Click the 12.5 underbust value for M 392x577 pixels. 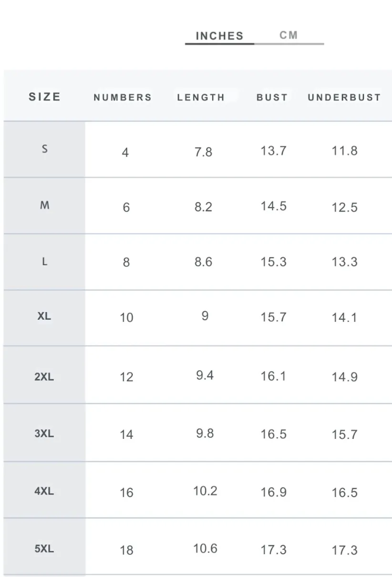pyautogui.click(x=344, y=207)
